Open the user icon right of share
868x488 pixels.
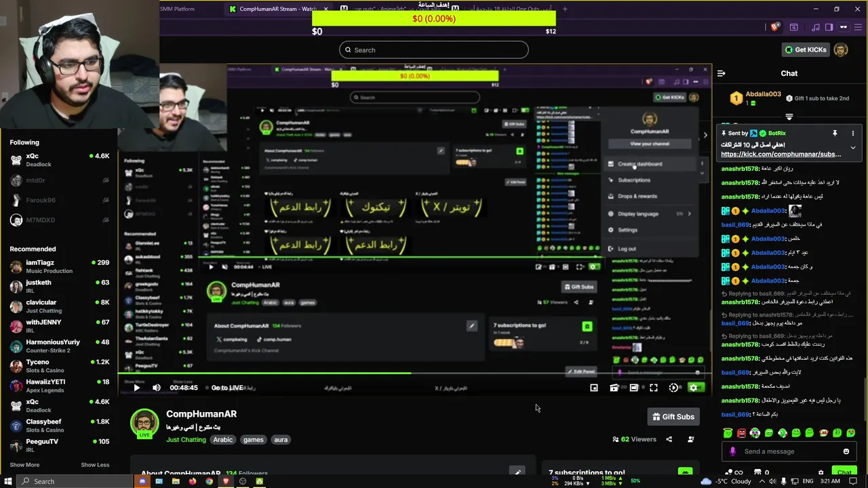point(691,439)
